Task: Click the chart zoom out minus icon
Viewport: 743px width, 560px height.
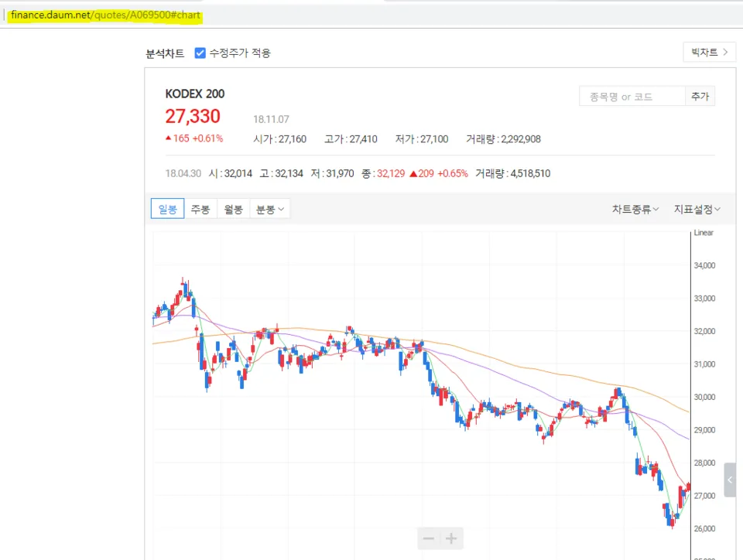Action: [428, 538]
